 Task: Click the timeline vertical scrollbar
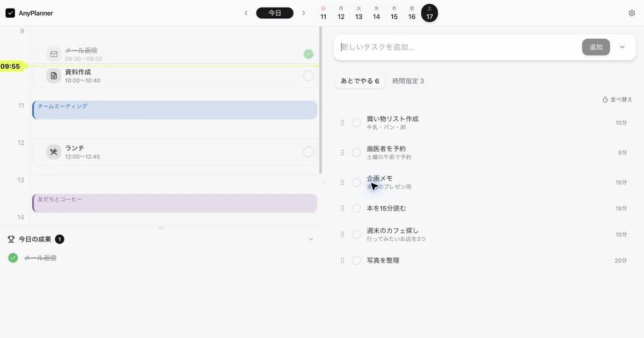click(320, 100)
